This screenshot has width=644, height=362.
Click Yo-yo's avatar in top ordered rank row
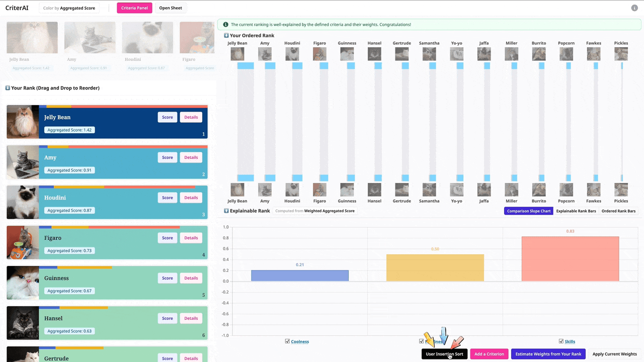(x=456, y=54)
